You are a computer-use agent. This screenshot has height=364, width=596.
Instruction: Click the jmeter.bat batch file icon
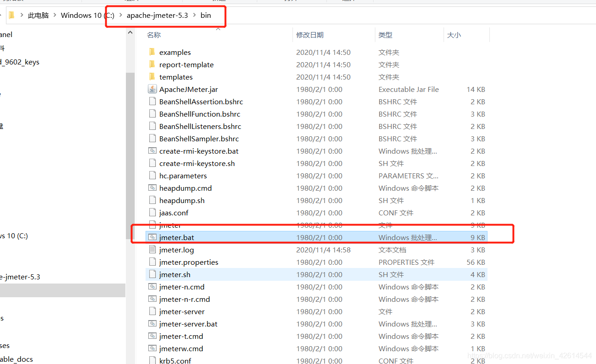click(152, 237)
